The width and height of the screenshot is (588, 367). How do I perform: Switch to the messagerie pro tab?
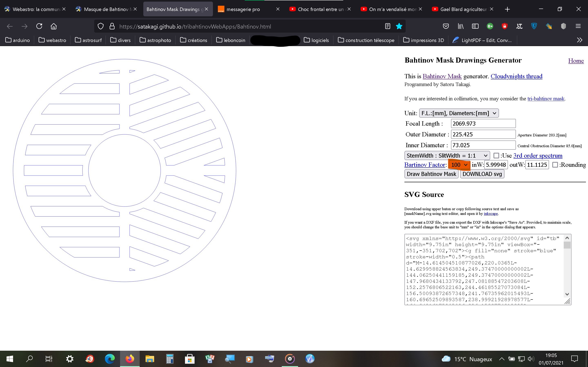[243, 9]
